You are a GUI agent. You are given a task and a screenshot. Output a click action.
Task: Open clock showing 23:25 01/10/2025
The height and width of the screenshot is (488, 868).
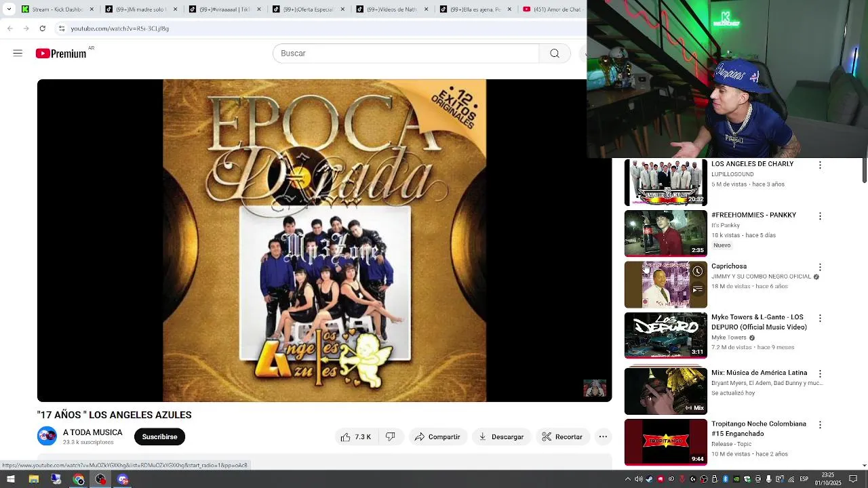point(828,480)
